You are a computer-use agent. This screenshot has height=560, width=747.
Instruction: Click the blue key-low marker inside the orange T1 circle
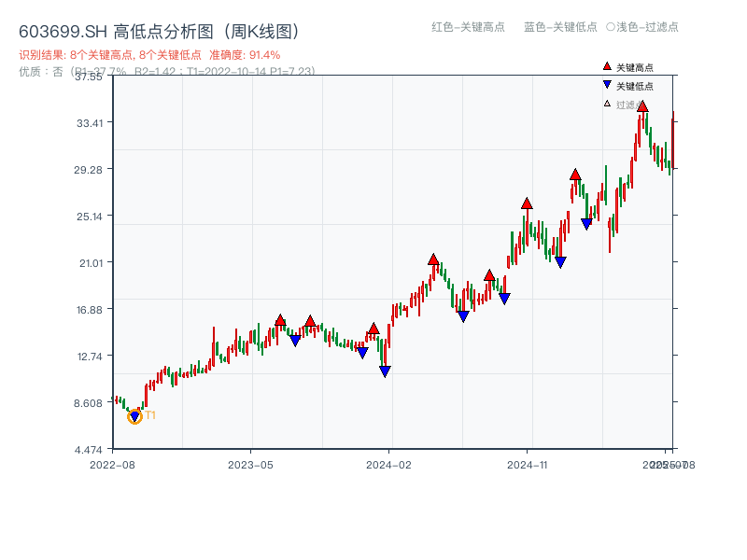pos(134,416)
